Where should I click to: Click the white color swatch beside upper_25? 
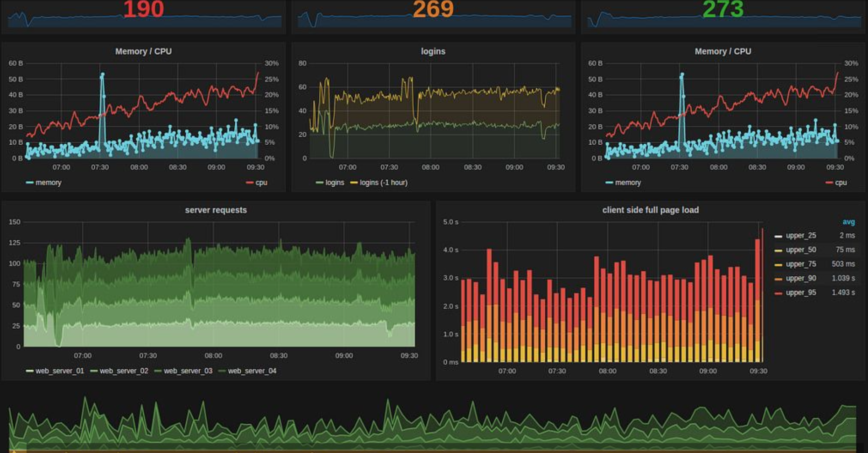(778, 236)
